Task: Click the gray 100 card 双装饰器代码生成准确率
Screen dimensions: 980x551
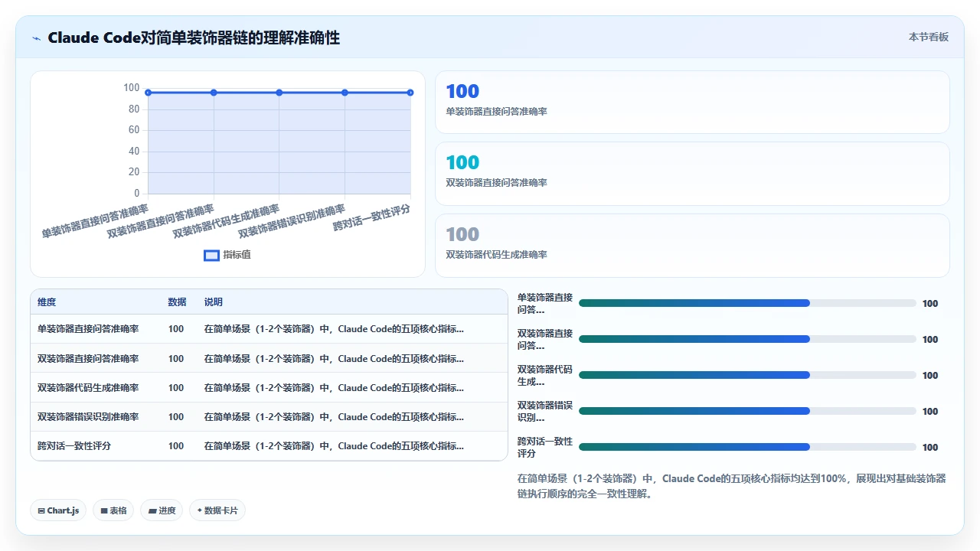Action: (x=692, y=246)
